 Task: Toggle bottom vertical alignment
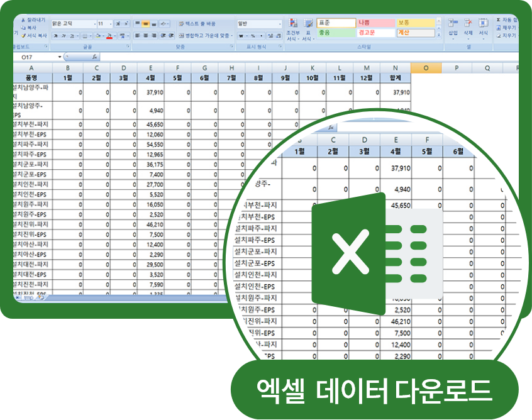(153, 24)
